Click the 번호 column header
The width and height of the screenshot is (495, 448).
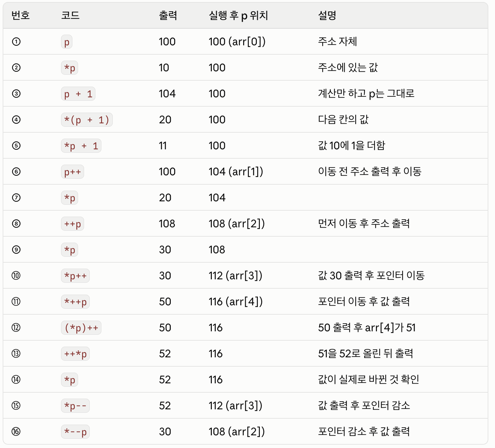pos(21,15)
